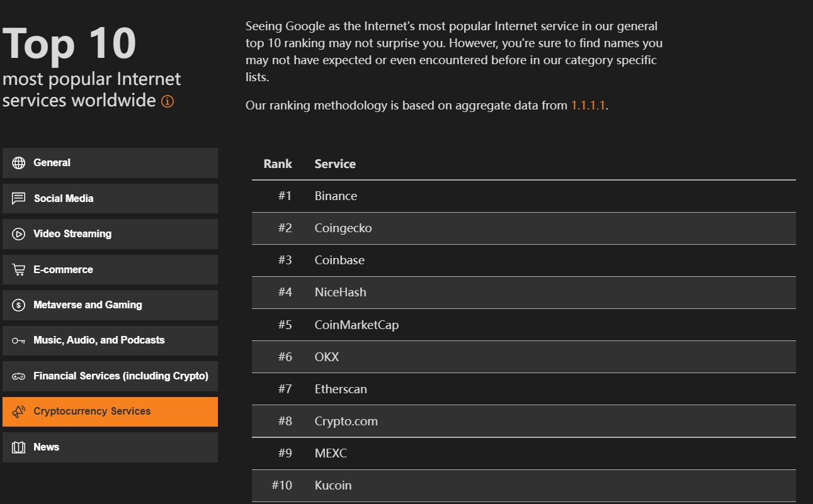This screenshot has width=813, height=504.
Task: Show the News category ranking
Action: 110,447
